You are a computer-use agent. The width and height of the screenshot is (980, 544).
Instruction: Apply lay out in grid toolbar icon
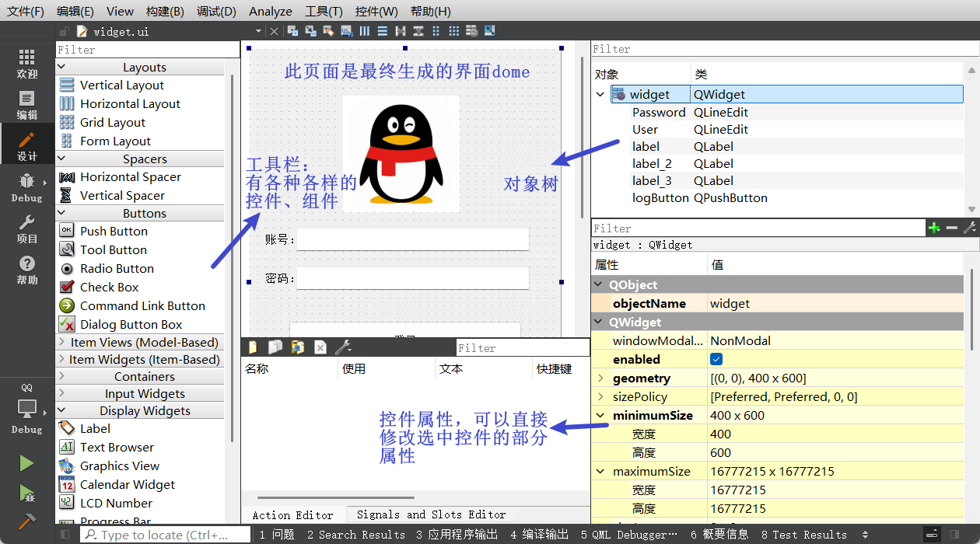pyautogui.click(x=453, y=31)
